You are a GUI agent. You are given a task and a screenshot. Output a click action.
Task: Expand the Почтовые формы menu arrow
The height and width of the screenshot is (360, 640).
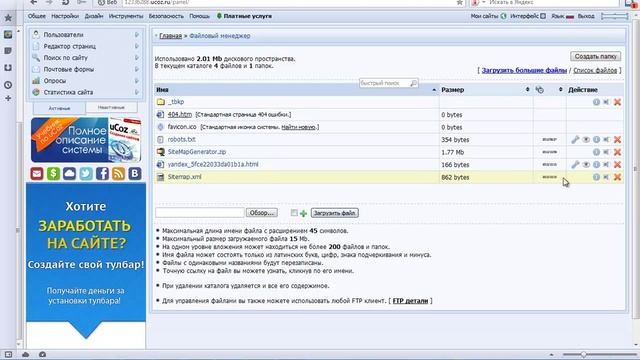[137, 69]
